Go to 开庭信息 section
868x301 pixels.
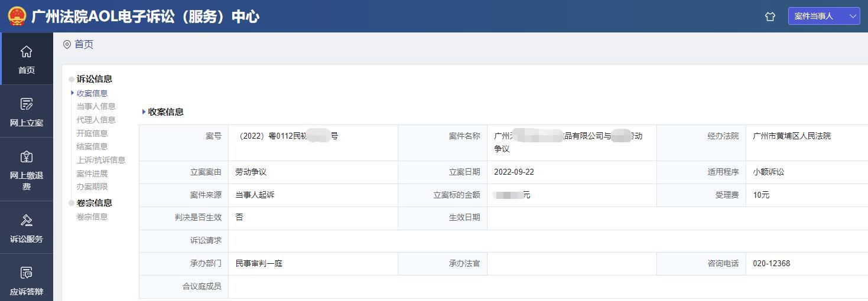pyautogui.click(x=92, y=133)
